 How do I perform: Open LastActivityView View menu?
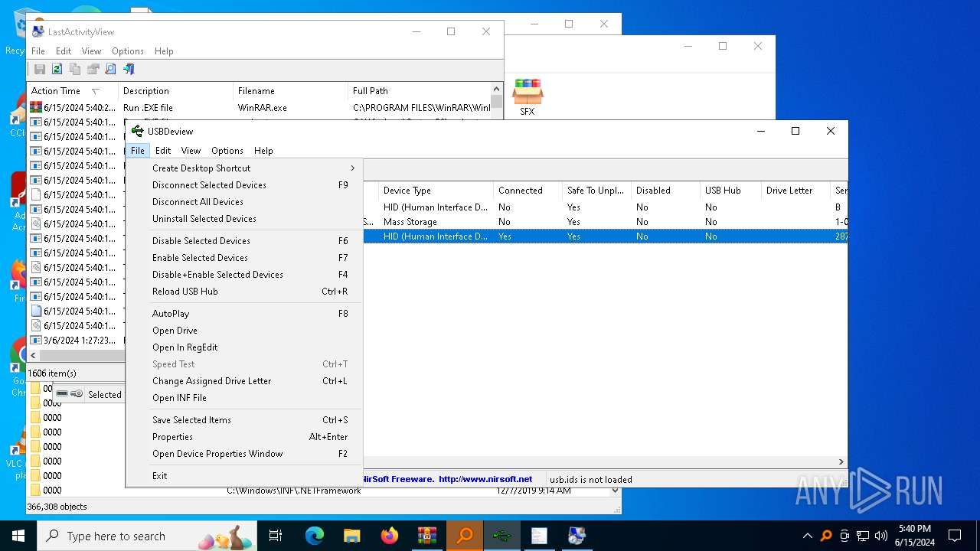point(91,51)
